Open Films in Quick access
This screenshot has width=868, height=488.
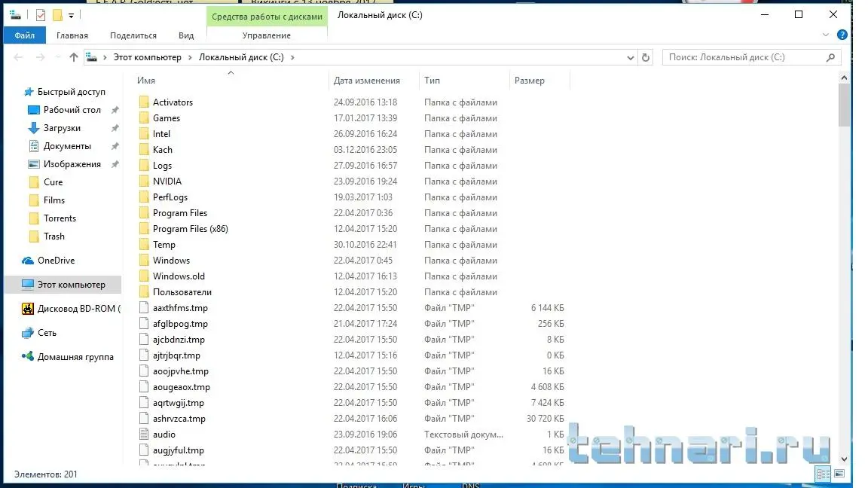tap(54, 200)
